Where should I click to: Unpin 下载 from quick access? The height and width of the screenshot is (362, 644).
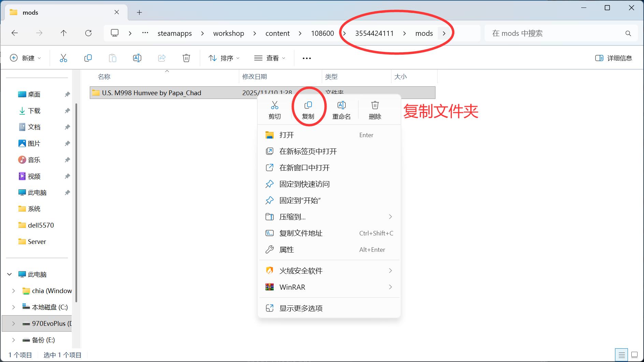(67, 111)
